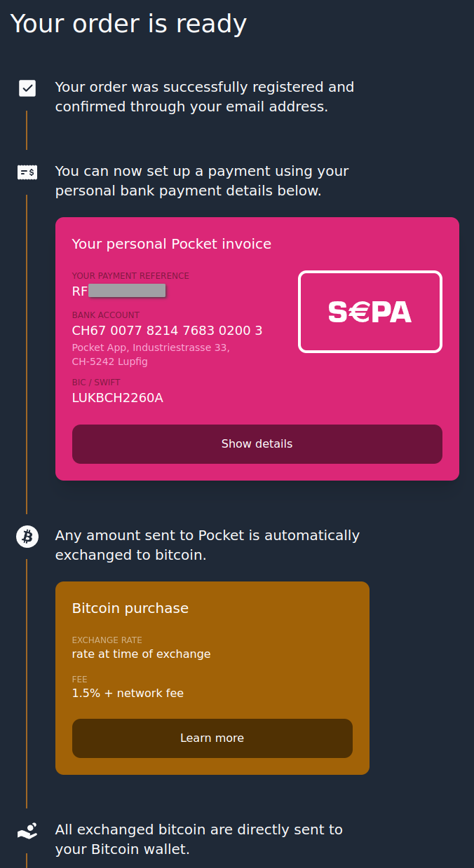Open Learn more about Bitcoin purchase
474x868 pixels.
point(212,738)
